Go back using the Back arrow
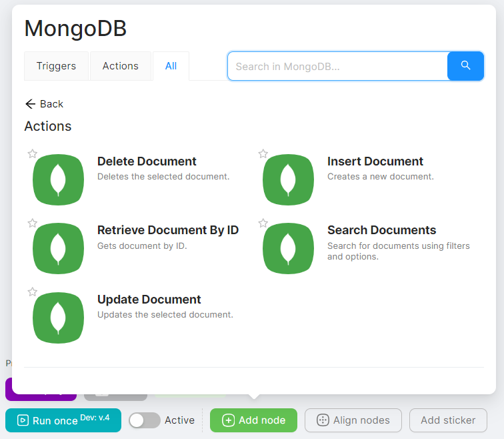The width and height of the screenshot is (504, 439). click(x=30, y=104)
